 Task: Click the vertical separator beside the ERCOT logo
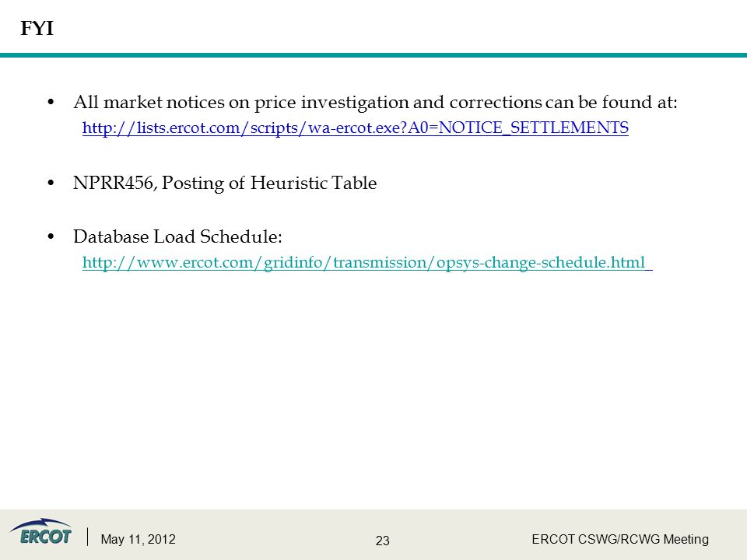point(88,537)
